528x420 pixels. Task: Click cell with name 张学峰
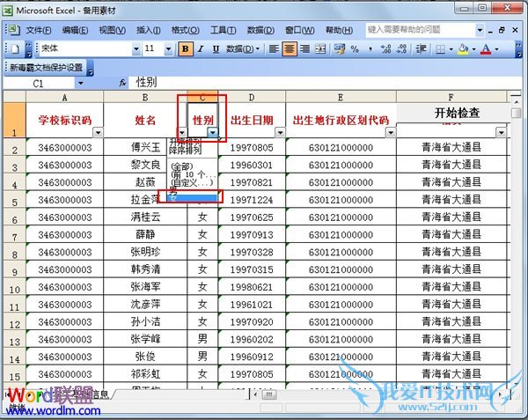[x=145, y=339]
